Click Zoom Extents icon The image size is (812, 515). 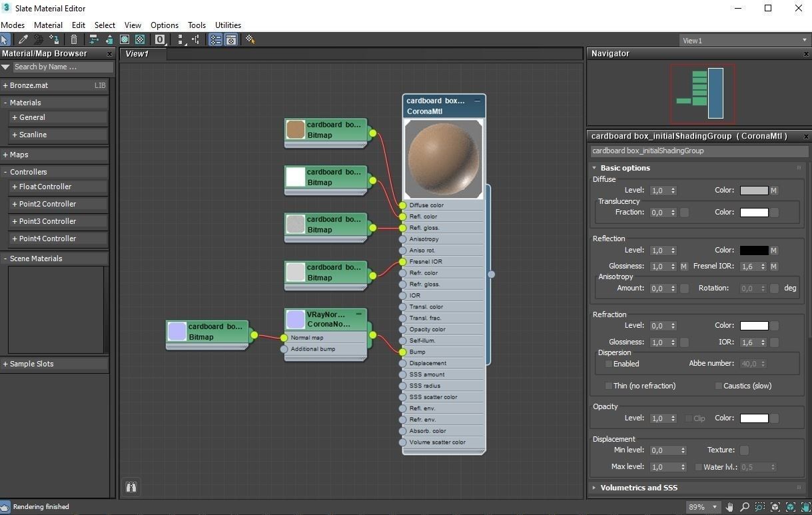(775, 507)
